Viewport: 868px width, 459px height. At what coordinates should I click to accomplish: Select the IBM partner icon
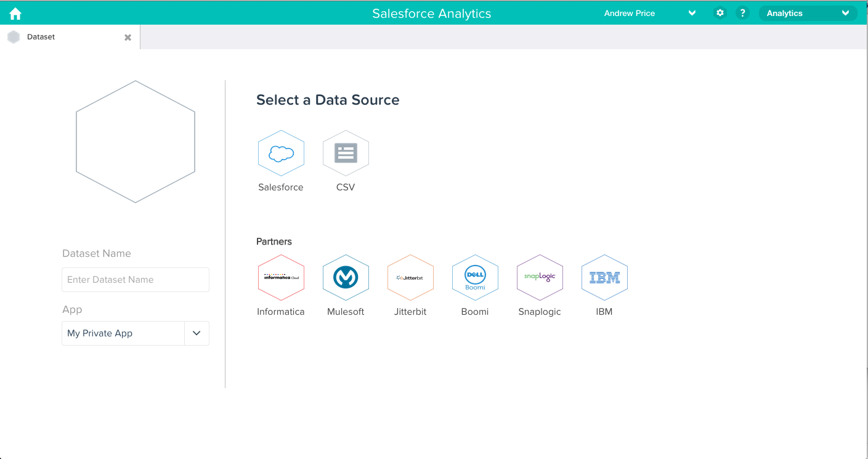coord(604,278)
